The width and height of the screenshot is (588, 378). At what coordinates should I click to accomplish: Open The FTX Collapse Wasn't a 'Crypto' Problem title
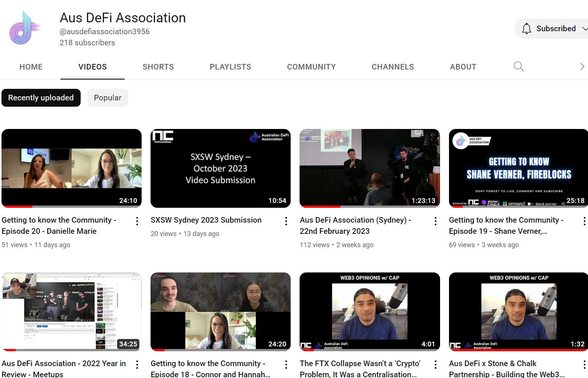[360, 368]
